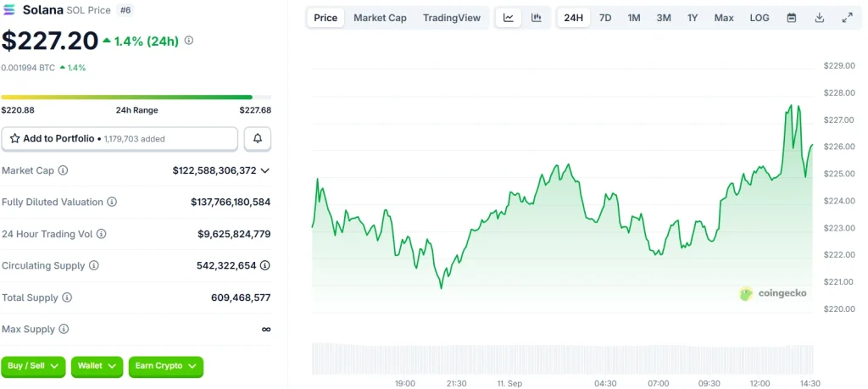Expand the Market Cap value chevron
The width and height of the screenshot is (868, 389).
point(265,170)
